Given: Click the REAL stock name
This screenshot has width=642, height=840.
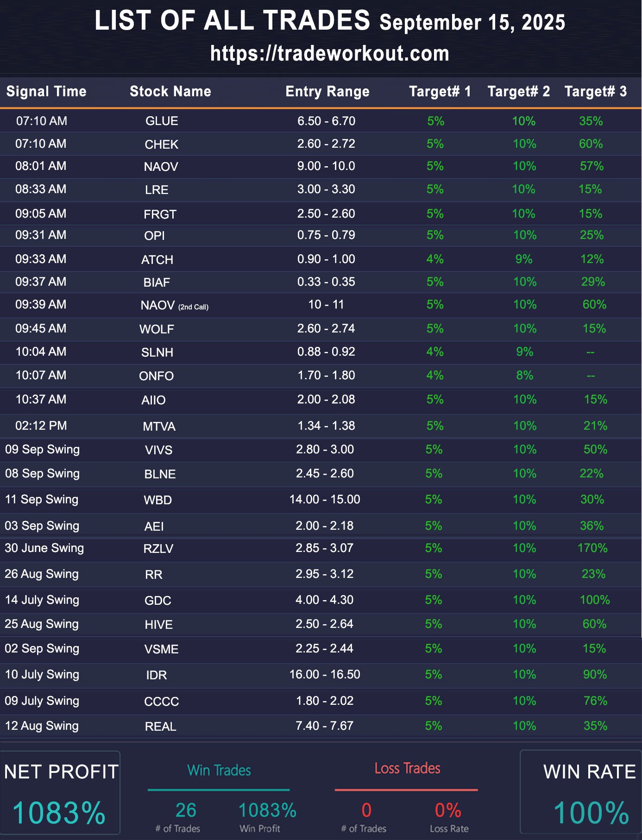Looking at the screenshot, I should pyautogui.click(x=160, y=727).
